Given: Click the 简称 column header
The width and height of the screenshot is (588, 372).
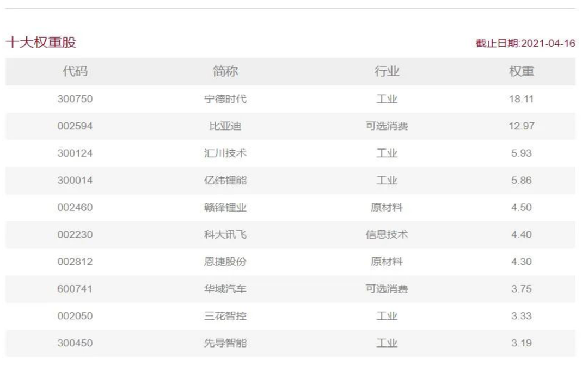Looking at the screenshot, I should [225, 71].
